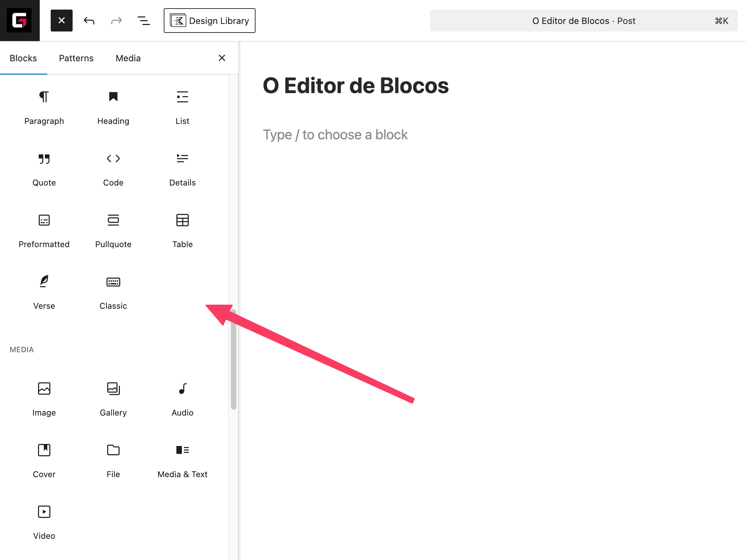Switch to the Media tab
Image resolution: width=746 pixels, height=560 pixels.
pyautogui.click(x=128, y=58)
